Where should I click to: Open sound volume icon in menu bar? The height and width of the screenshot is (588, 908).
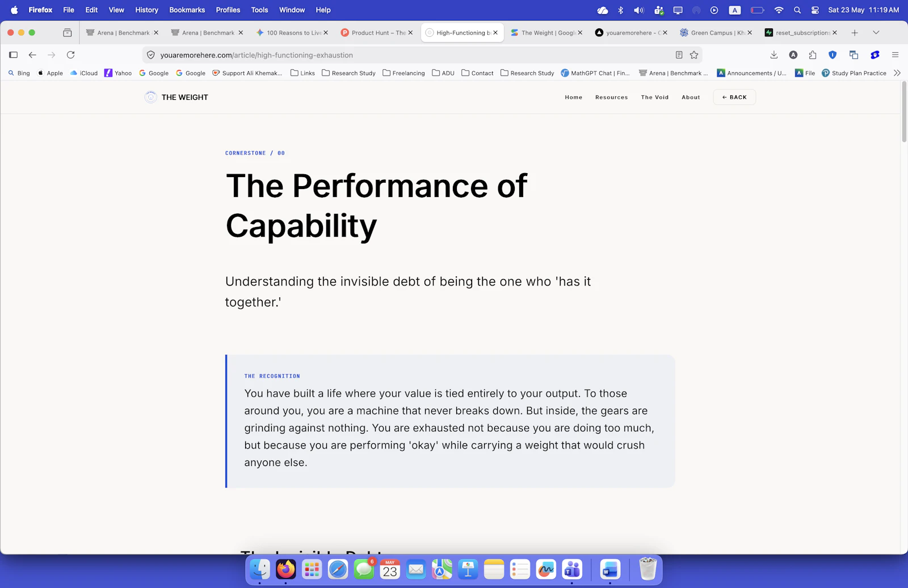click(639, 10)
